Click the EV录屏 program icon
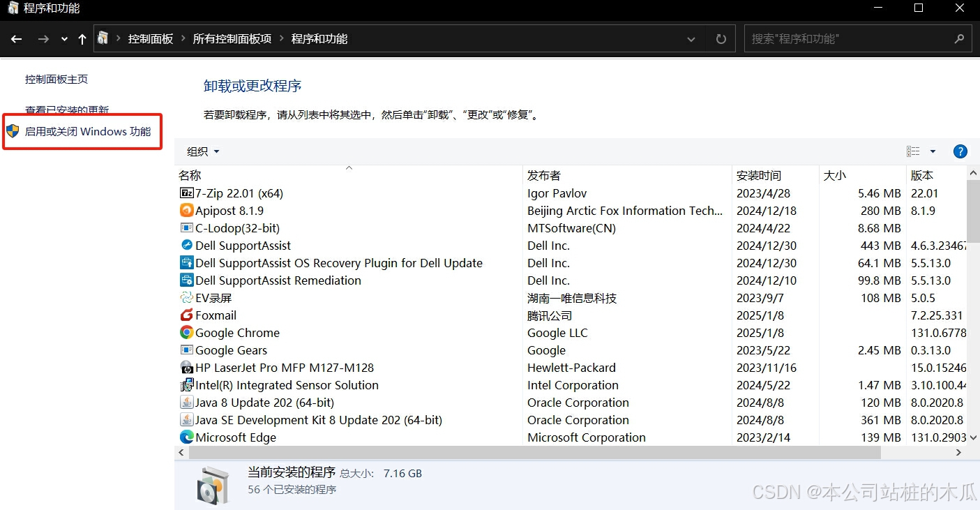The height and width of the screenshot is (510, 980). pyautogui.click(x=186, y=298)
